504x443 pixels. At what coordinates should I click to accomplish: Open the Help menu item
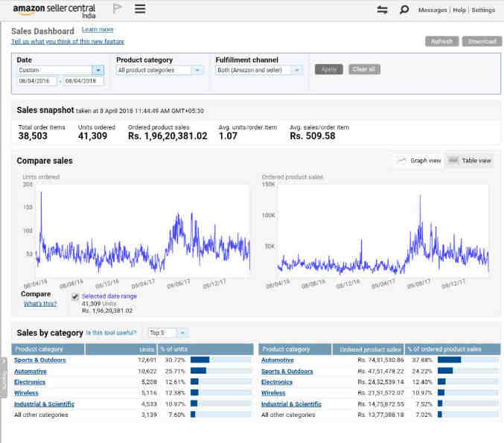459,10
